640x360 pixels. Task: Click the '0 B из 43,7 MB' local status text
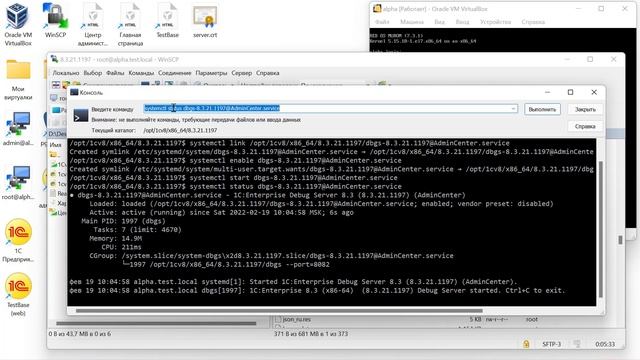tap(80, 334)
